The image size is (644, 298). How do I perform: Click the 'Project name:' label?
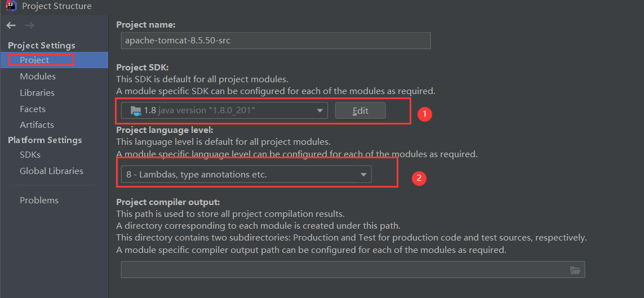click(x=146, y=25)
